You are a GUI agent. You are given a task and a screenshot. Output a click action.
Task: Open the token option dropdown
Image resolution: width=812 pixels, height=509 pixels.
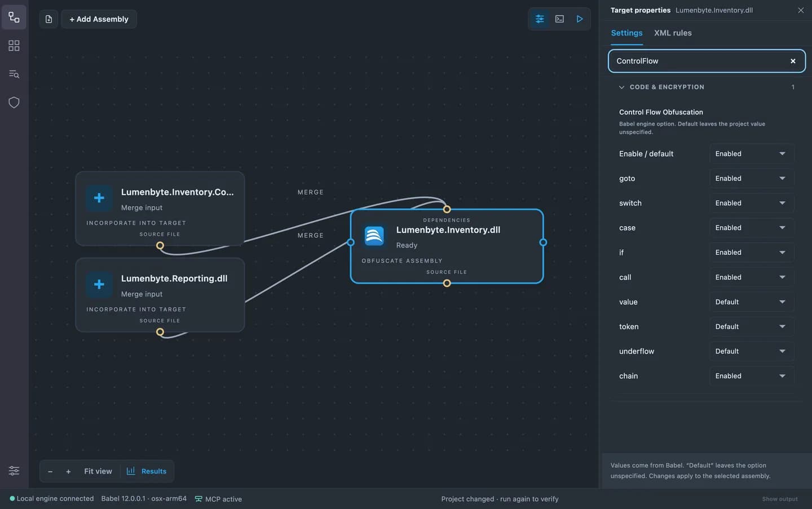[x=751, y=326]
